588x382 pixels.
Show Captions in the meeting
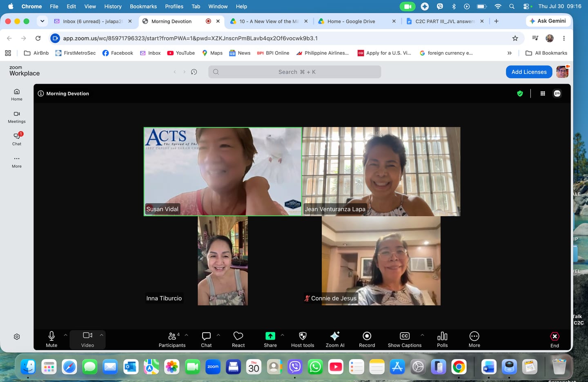404,339
